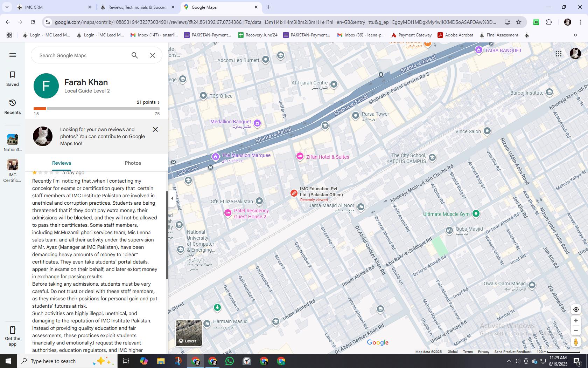Open the Notion3 recent place thumbnail

coord(13,139)
